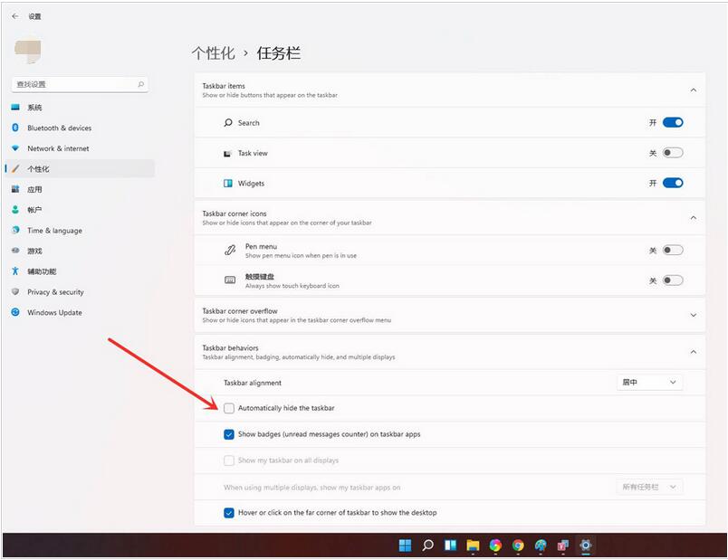Viewport: 728px width, 560px height.
Task: Click the user profile picture
Action: click(x=28, y=51)
